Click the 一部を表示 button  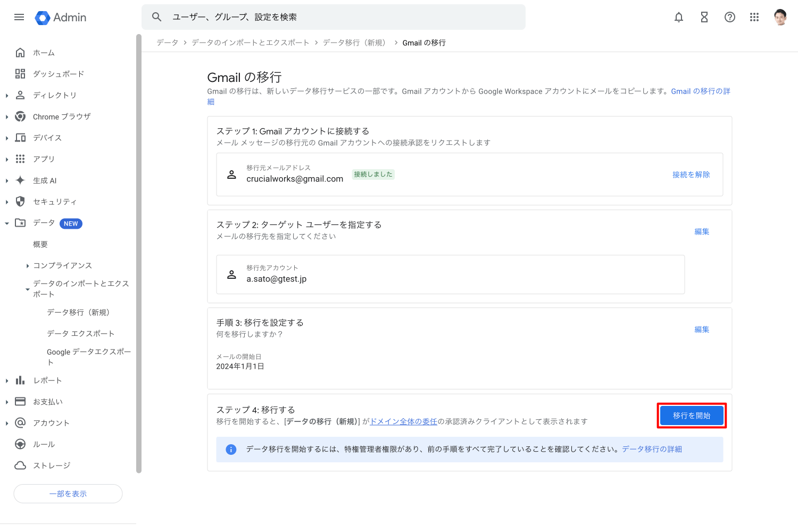coord(68,494)
